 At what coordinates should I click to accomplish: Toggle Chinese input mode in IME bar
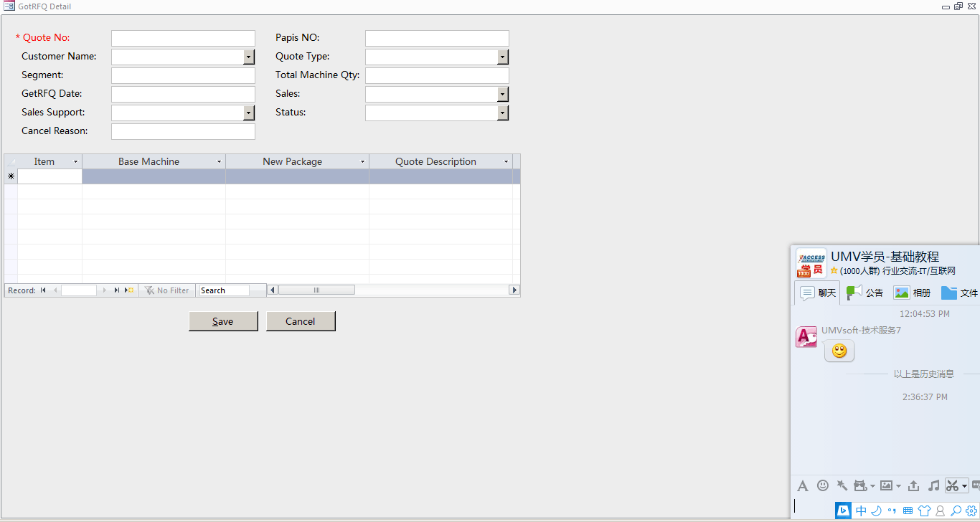[x=862, y=511]
